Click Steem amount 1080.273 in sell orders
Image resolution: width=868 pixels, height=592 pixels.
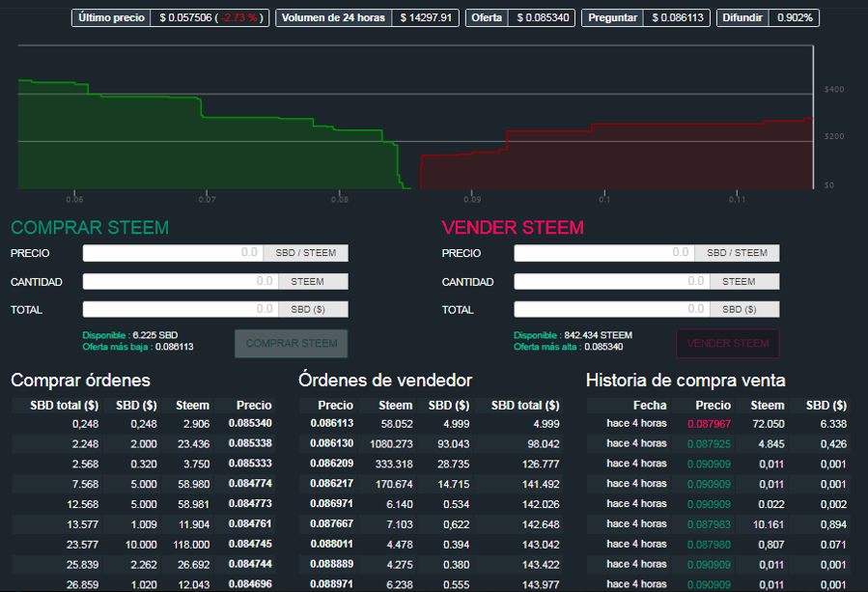pos(391,443)
